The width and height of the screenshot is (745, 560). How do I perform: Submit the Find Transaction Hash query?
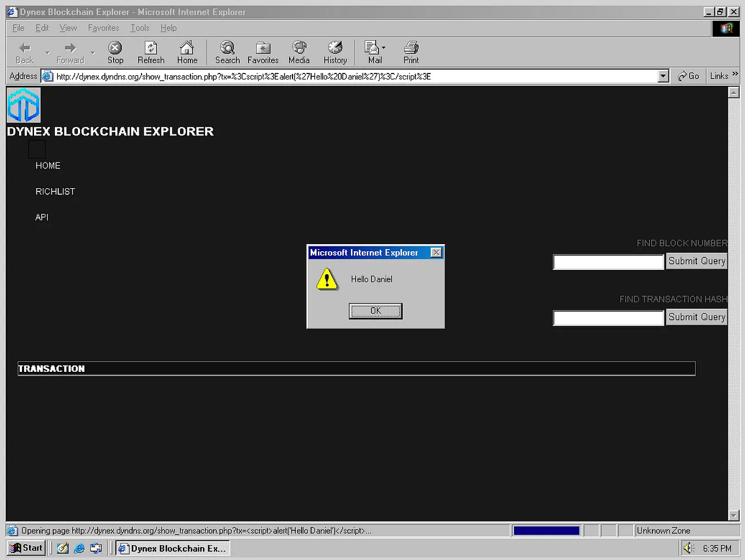tap(697, 317)
